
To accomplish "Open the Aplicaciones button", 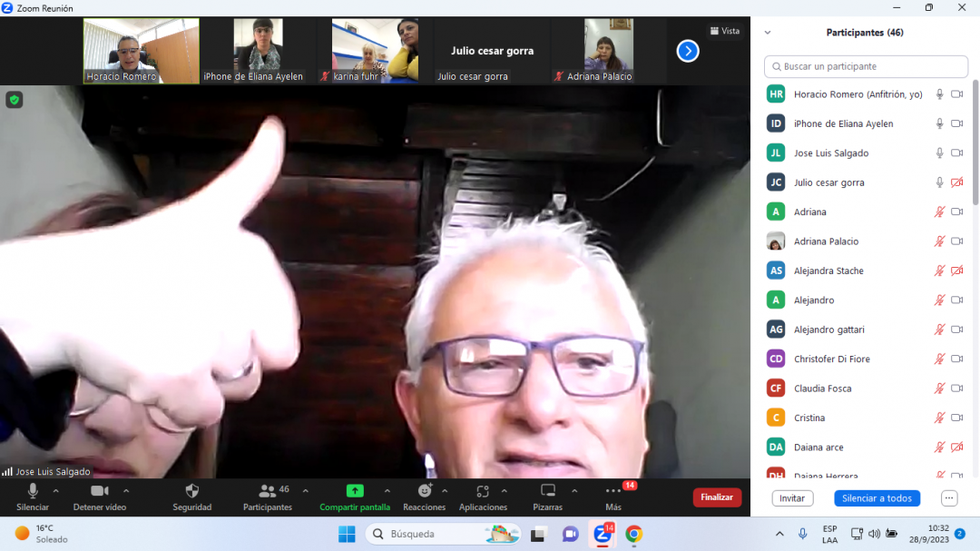I will (x=483, y=497).
